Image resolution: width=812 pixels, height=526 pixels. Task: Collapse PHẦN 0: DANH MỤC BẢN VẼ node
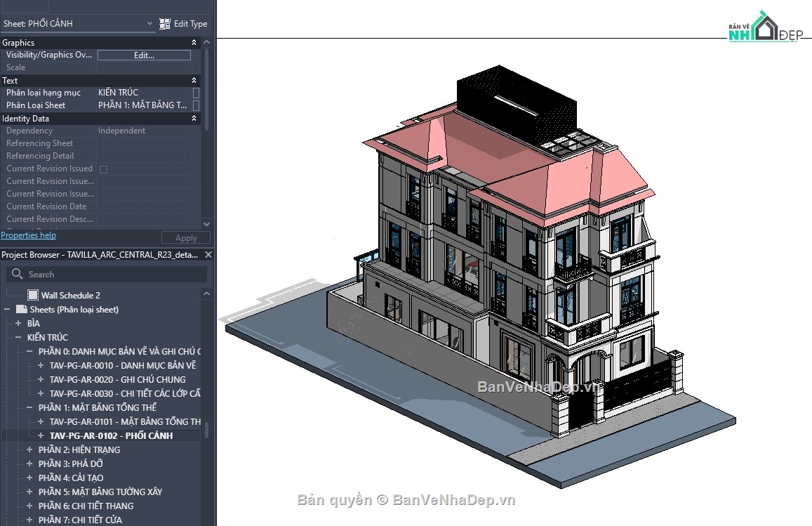(29, 351)
